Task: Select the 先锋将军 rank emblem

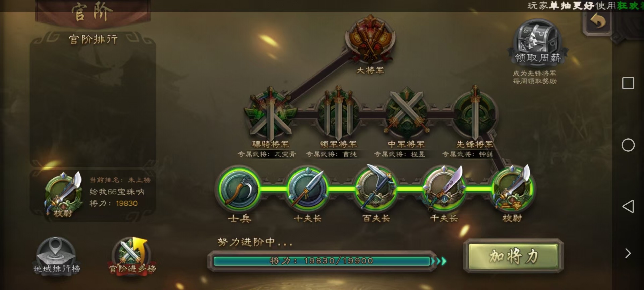Action: [475, 113]
